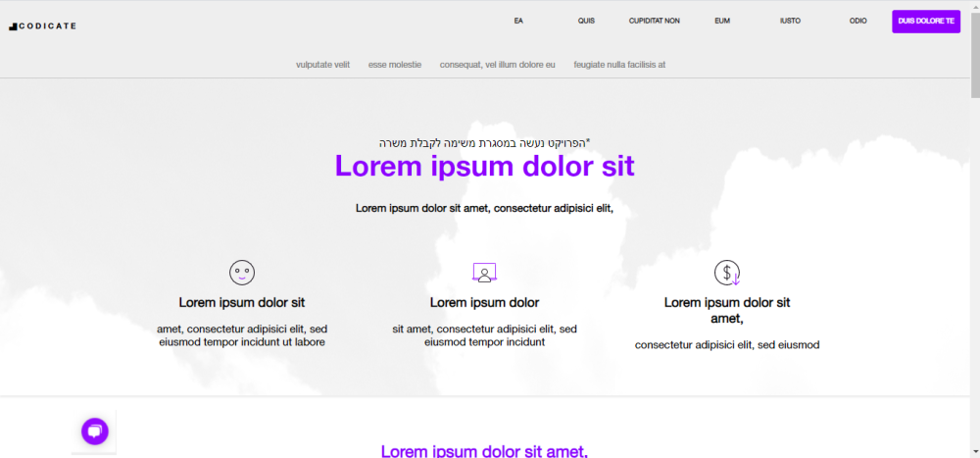The height and width of the screenshot is (458, 980).
Task: Select QUIS in the navigation bar
Action: [x=586, y=21]
